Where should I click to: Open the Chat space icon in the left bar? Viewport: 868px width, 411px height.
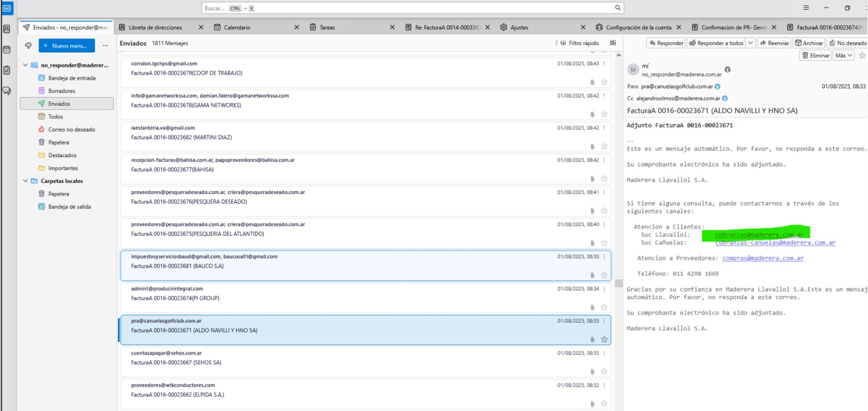(x=7, y=91)
